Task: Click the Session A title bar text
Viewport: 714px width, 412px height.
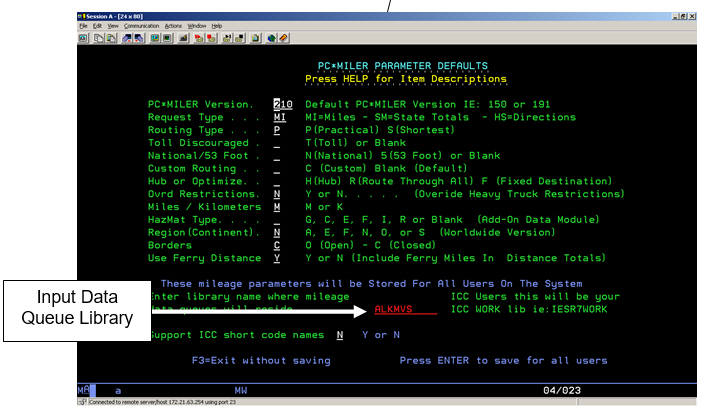Action: tap(115, 16)
